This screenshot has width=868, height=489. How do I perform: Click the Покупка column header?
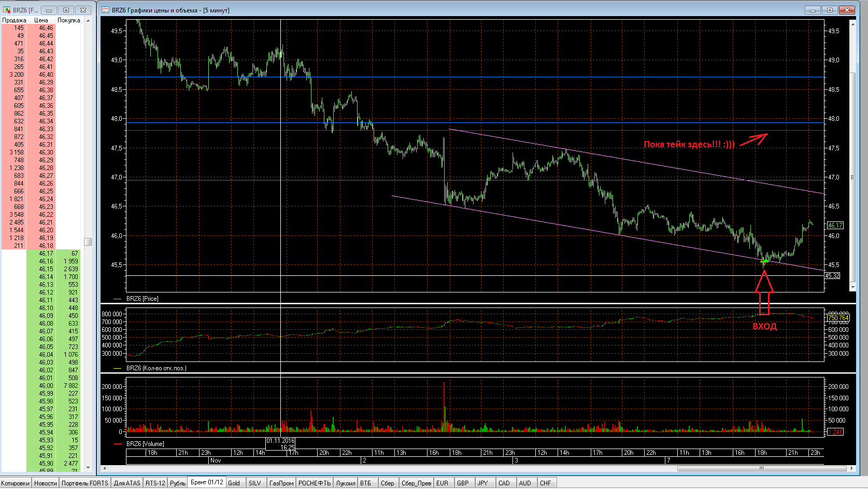point(69,20)
